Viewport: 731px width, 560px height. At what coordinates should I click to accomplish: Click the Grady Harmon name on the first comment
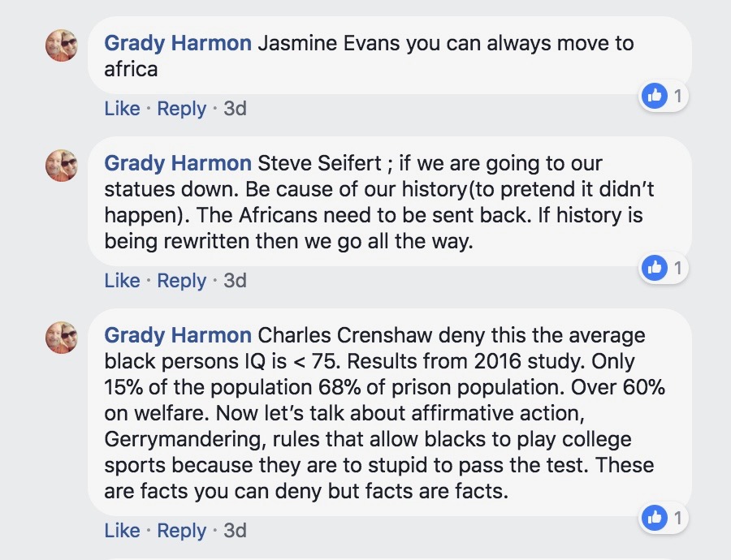pyautogui.click(x=178, y=43)
